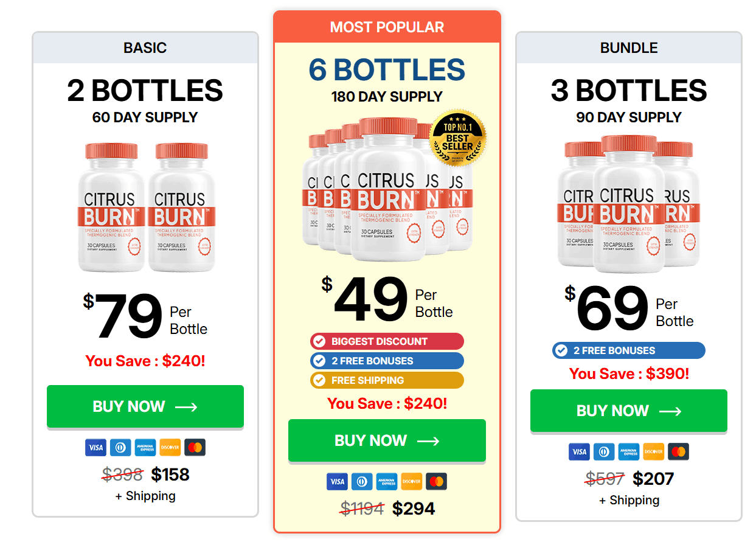This screenshot has width=756, height=556.
Task: Click the Visa icon in the Bundle card
Action: coord(580,452)
